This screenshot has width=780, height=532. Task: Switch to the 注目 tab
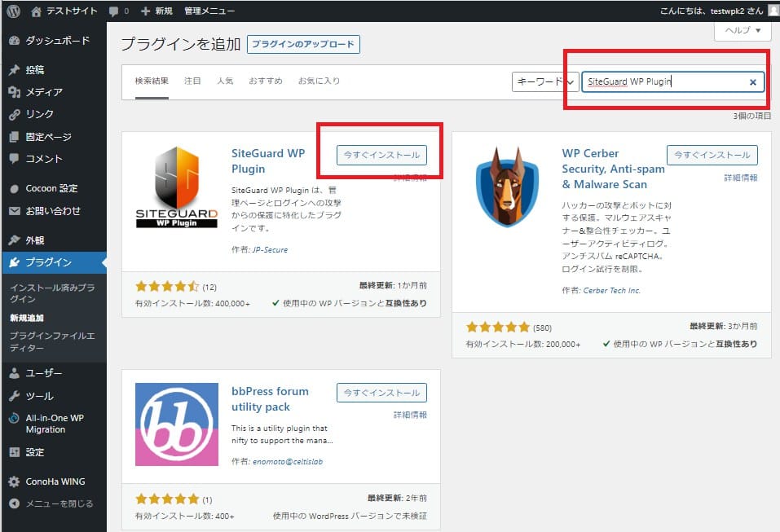(192, 81)
